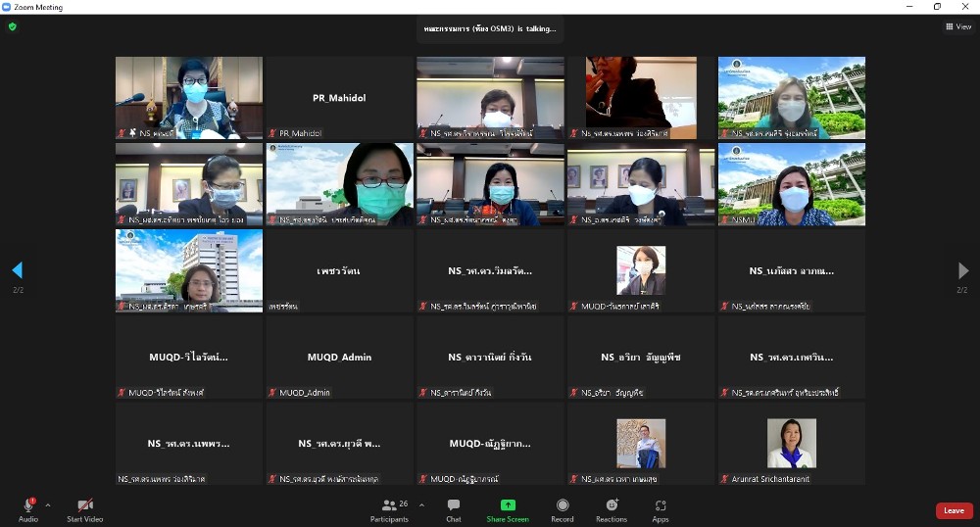Go to previous page of participants
This screenshot has width=980, height=527.
pos(17,270)
